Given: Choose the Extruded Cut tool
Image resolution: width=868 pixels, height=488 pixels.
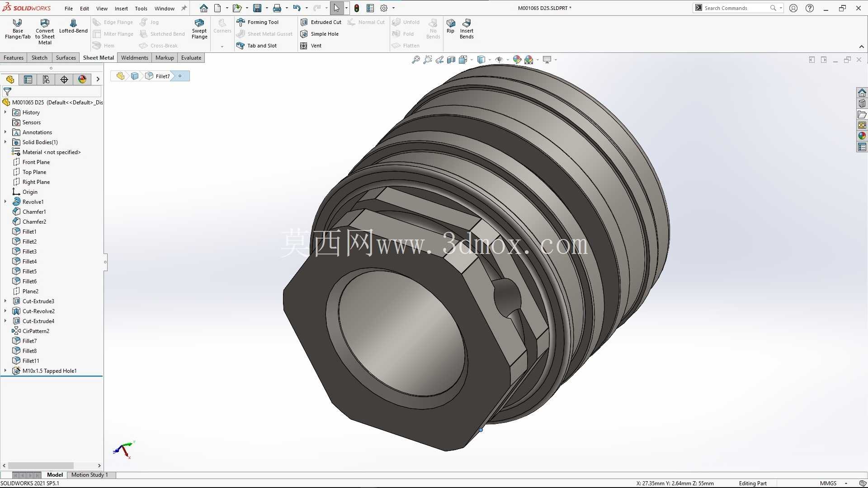Looking at the screenshot, I should (321, 22).
